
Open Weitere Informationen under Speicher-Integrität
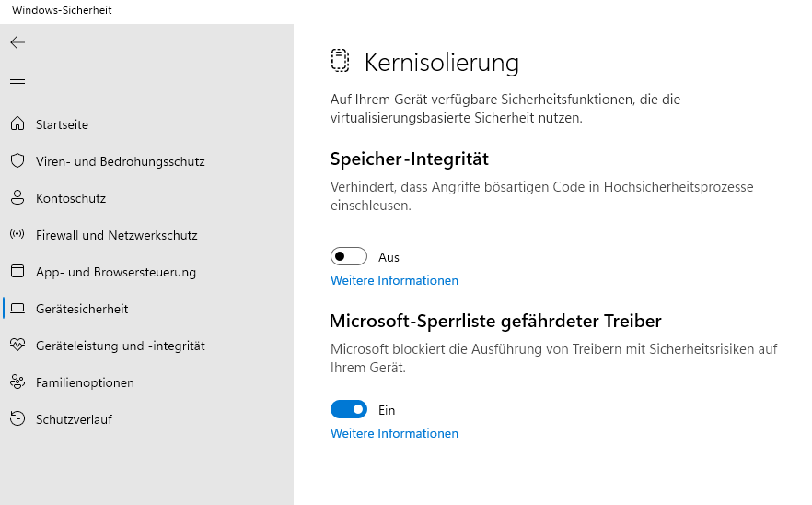(x=394, y=280)
